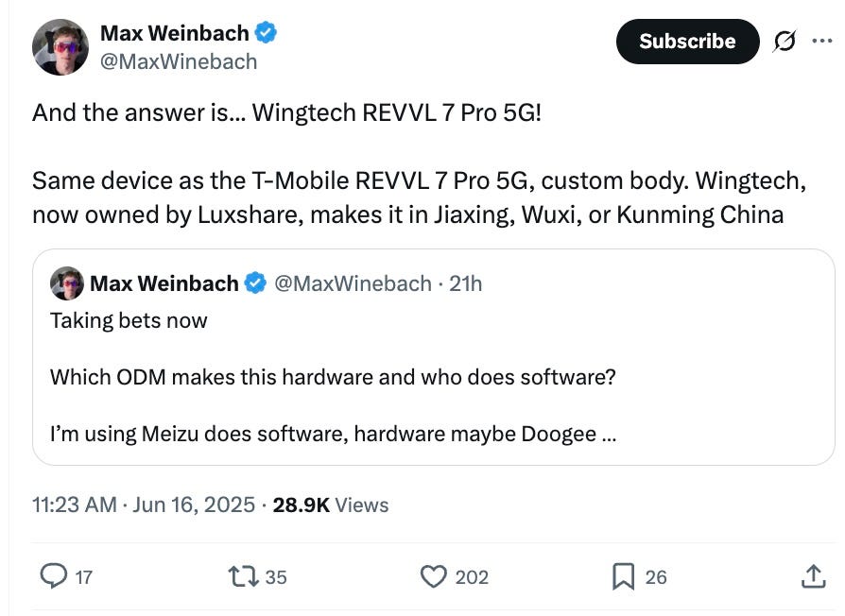Click the verified badge inside the quoted tweet

point(255,282)
